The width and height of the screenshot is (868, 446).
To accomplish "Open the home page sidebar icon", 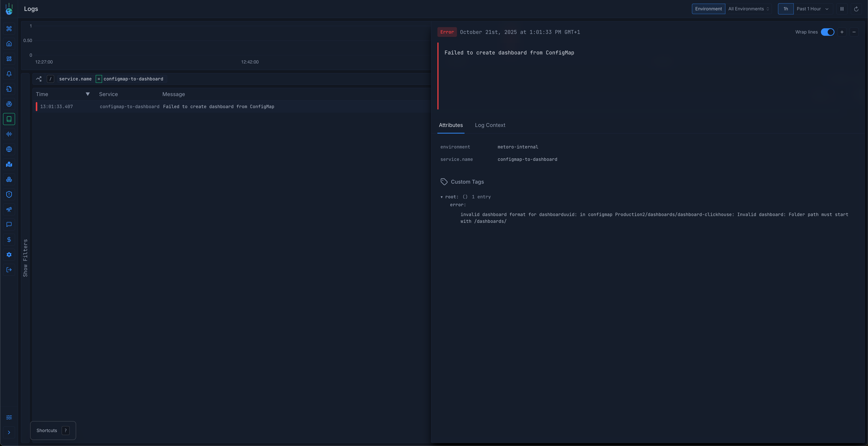I will tap(9, 44).
